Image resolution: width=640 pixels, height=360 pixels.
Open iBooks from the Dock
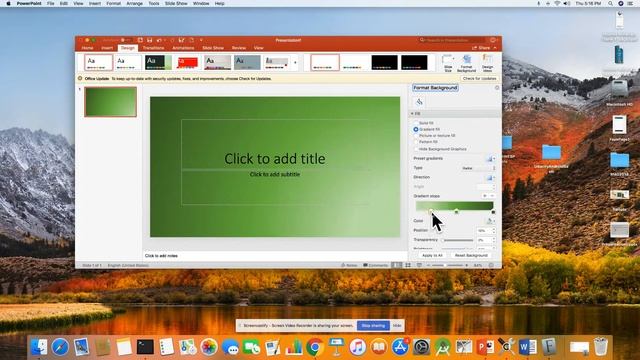pyautogui.click(x=379, y=347)
